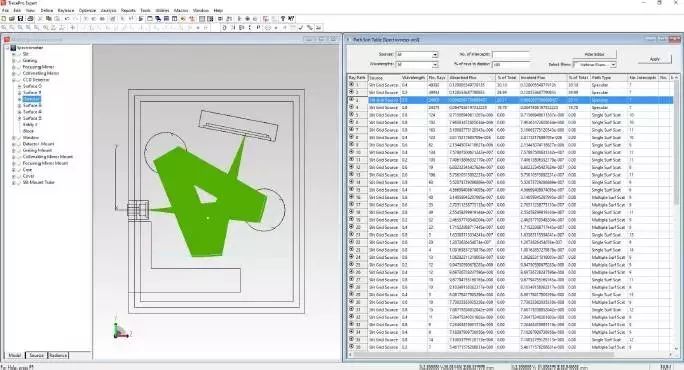Click the question mark Help icon
The width and height of the screenshot is (684, 370).
(x=283, y=19)
